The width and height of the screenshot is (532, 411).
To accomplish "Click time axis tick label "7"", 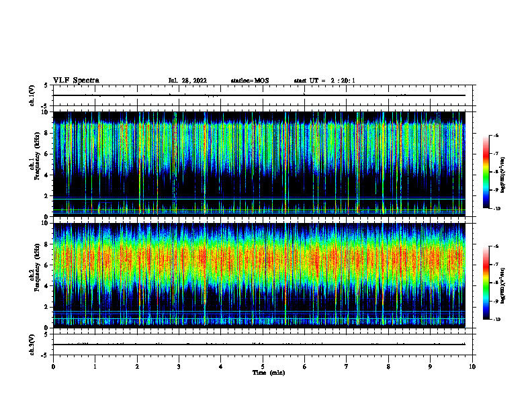I will coord(347,367).
